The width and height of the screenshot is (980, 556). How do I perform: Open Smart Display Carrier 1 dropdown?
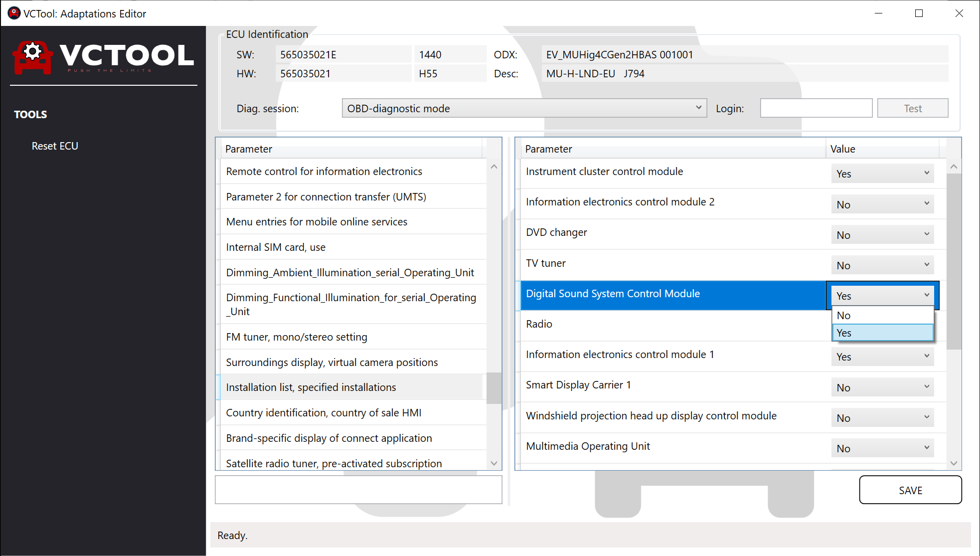pyautogui.click(x=882, y=387)
